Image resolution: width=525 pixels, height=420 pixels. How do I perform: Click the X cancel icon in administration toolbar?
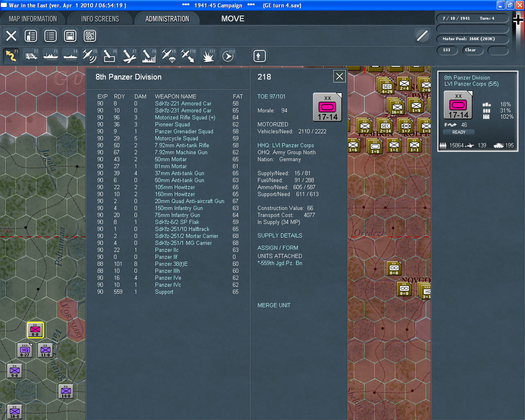click(x=11, y=36)
